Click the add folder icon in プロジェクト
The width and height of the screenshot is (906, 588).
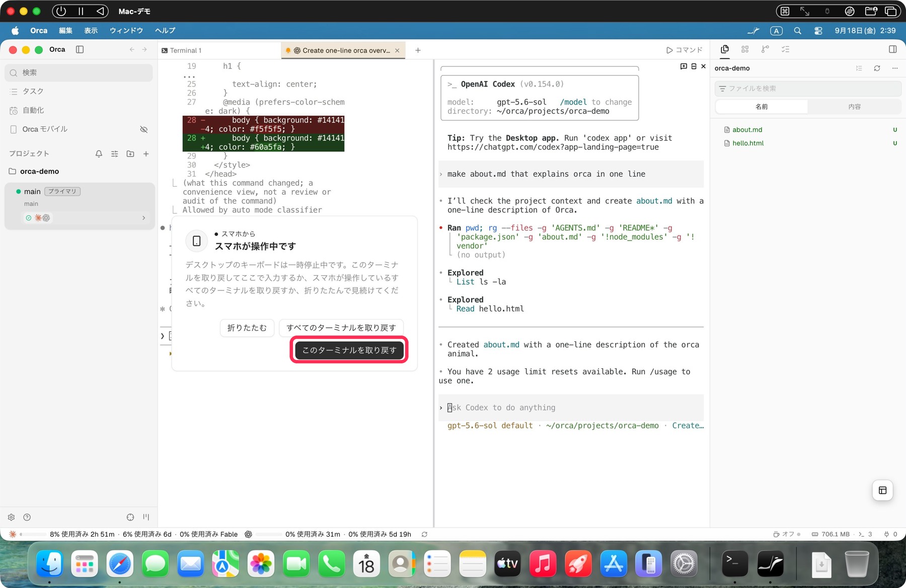(130, 154)
